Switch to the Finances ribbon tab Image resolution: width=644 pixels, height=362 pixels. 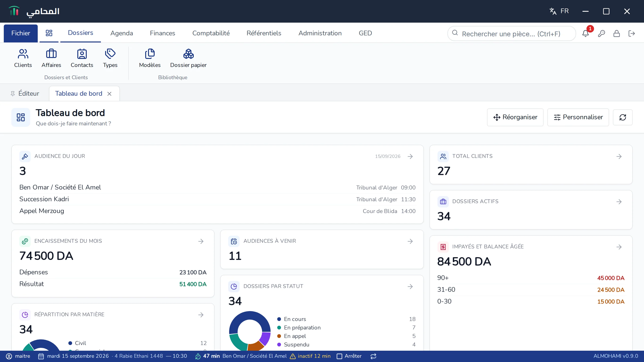point(162,33)
